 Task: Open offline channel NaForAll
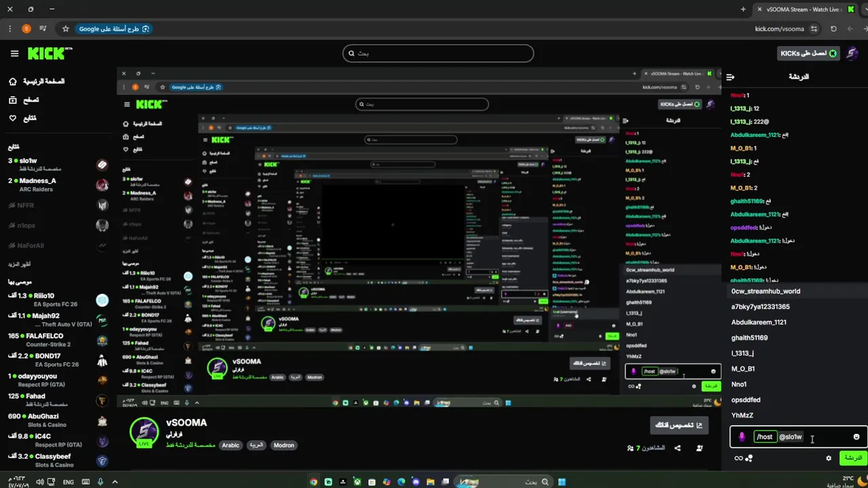[x=58, y=245]
